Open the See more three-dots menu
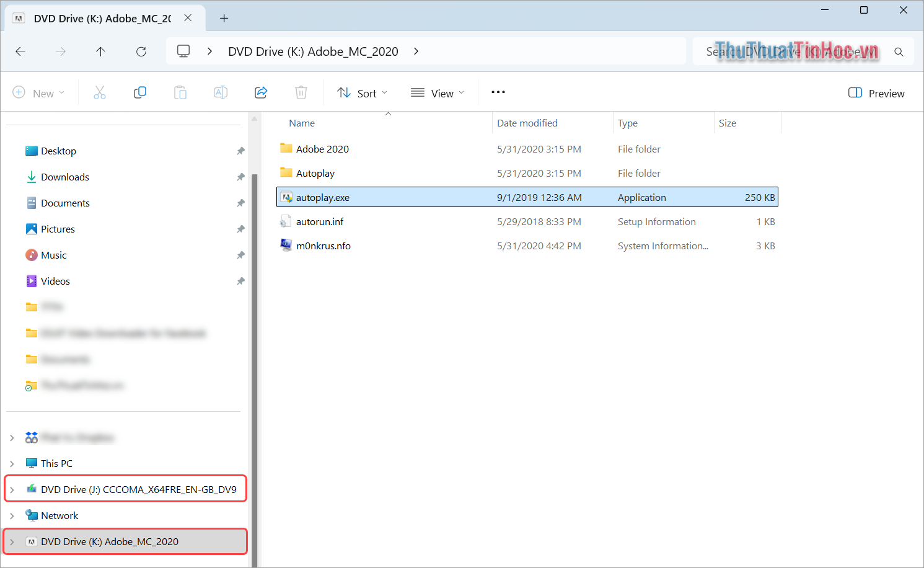Screen dimensions: 924x568 pyautogui.click(x=498, y=92)
